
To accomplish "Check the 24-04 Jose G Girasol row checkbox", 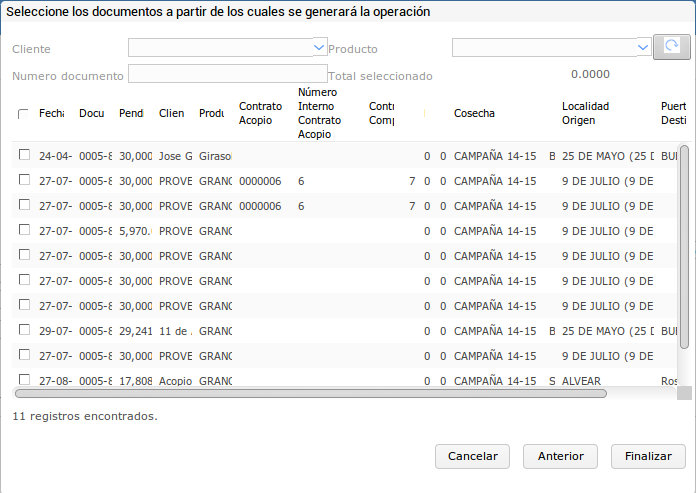I will [x=24, y=155].
